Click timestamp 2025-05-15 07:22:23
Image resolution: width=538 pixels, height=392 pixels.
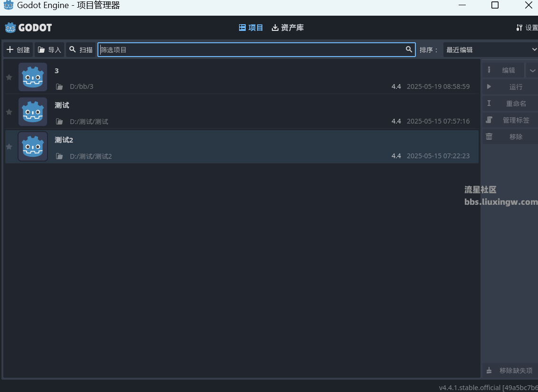(x=438, y=156)
